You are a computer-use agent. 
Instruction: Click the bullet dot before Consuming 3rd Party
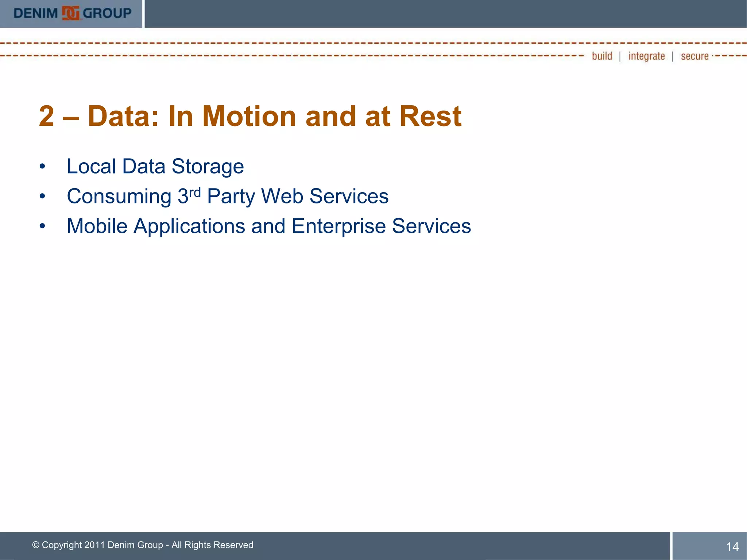[x=42, y=197]
